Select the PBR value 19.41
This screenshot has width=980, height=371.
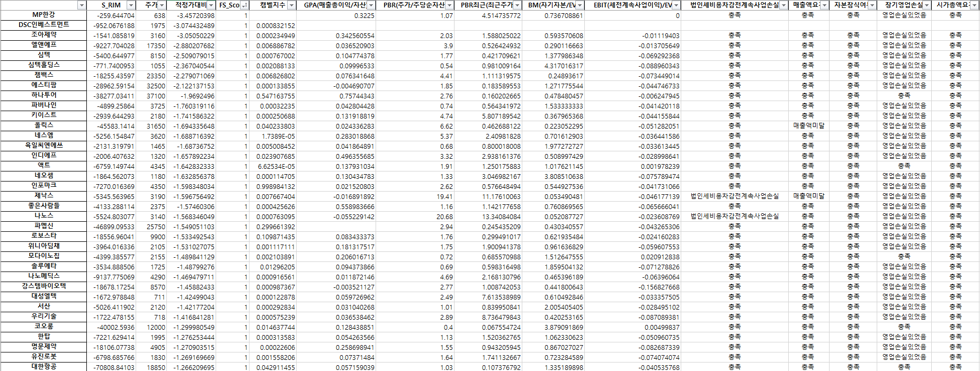point(415,197)
